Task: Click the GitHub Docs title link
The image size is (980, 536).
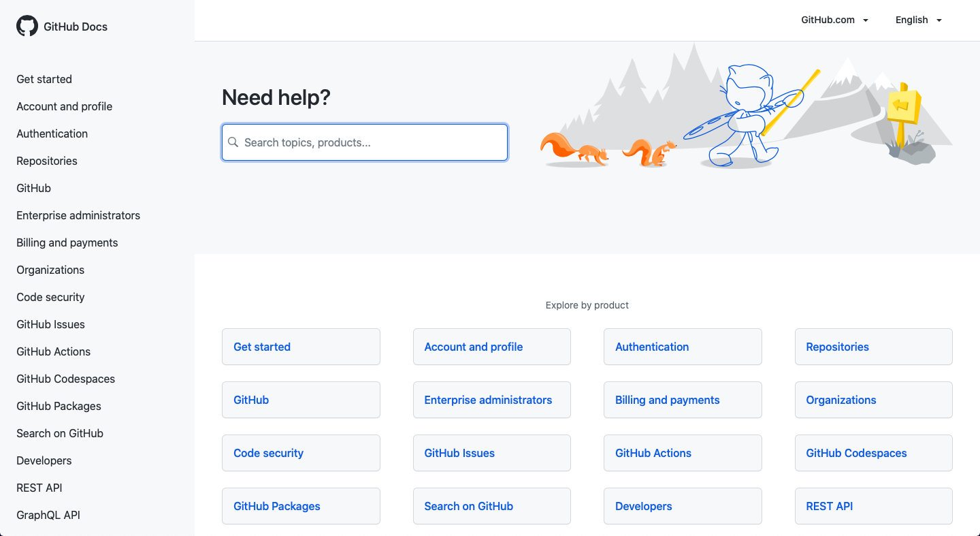Action: point(76,27)
